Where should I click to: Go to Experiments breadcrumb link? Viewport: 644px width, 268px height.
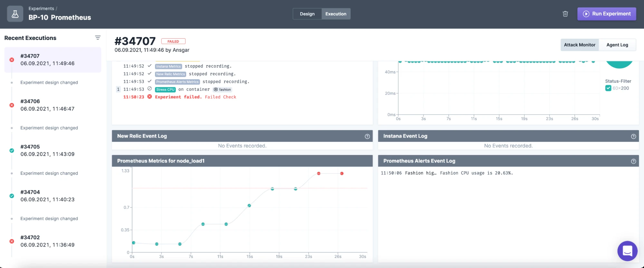[x=41, y=8]
